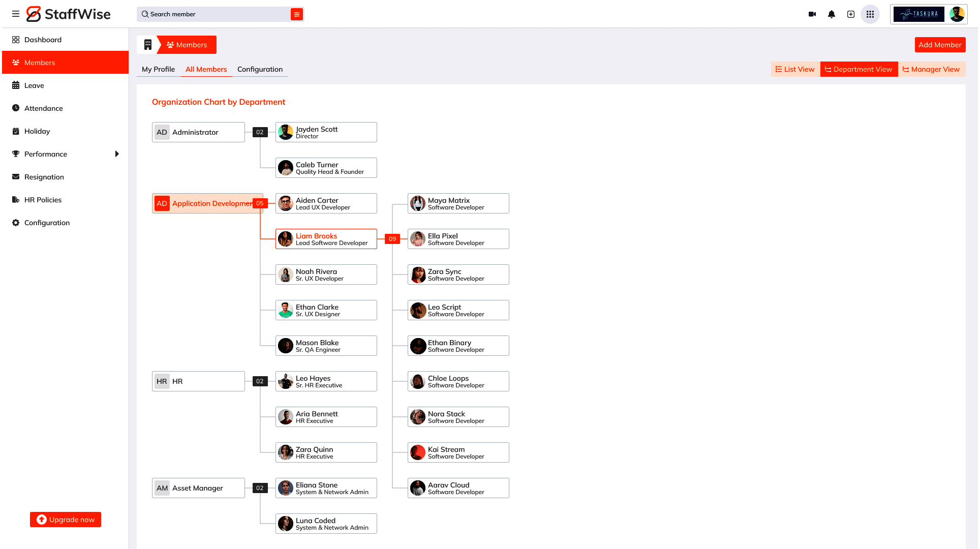
Task: Click the hamburger menu icon
Action: [x=16, y=14]
